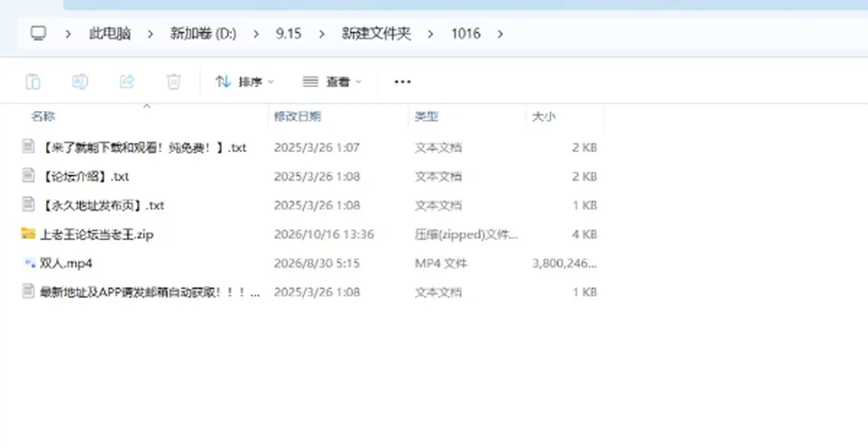Image resolution: width=868 pixels, height=448 pixels.
Task: Sort by 类型 column header
Action: click(x=426, y=117)
